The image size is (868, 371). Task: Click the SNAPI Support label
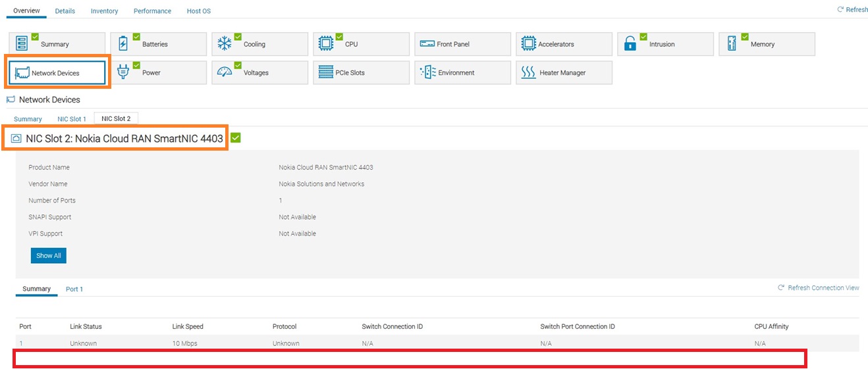50,217
